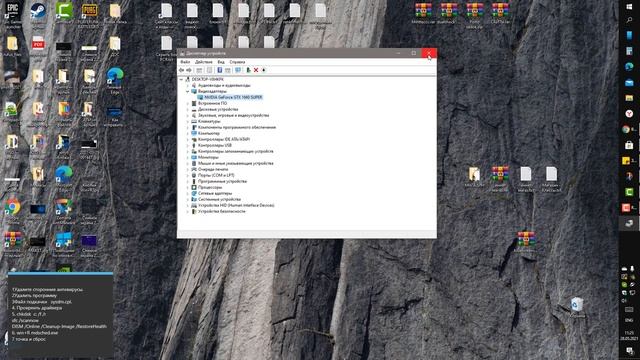Click the Microsoft Store taskbar icon
This screenshot has height=360, width=640.
pyautogui.click(x=629, y=145)
